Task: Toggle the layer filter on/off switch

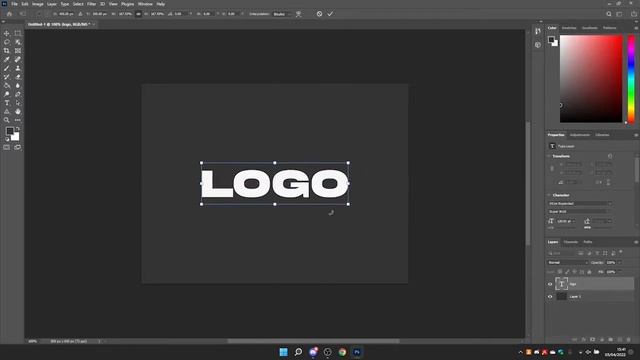Action: tap(621, 252)
